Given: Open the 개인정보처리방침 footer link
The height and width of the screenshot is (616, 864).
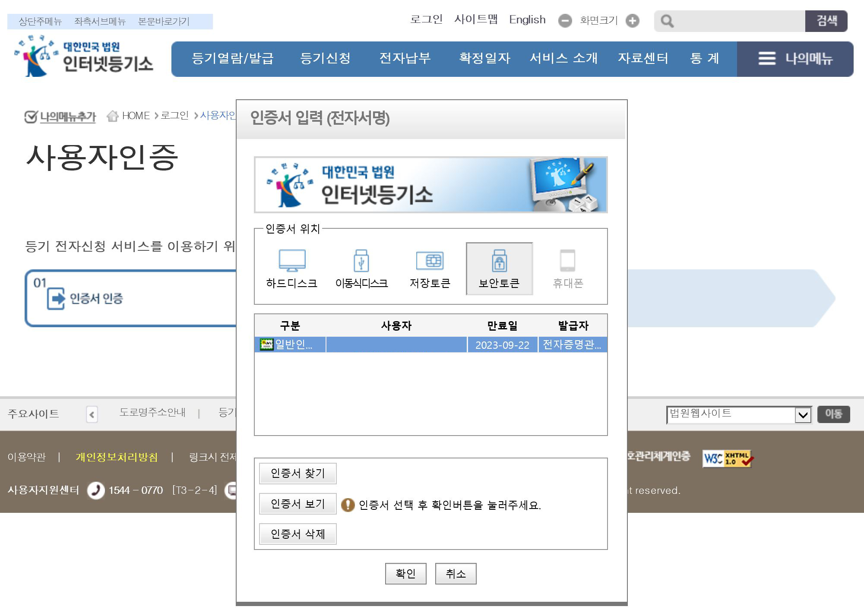Looking at the screenshot, I should coord(117,457).
